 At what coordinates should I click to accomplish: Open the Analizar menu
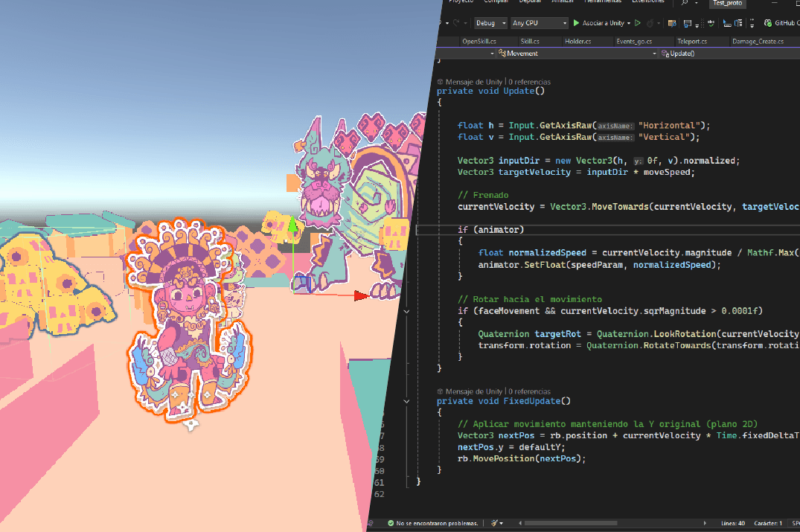point(563,1)
